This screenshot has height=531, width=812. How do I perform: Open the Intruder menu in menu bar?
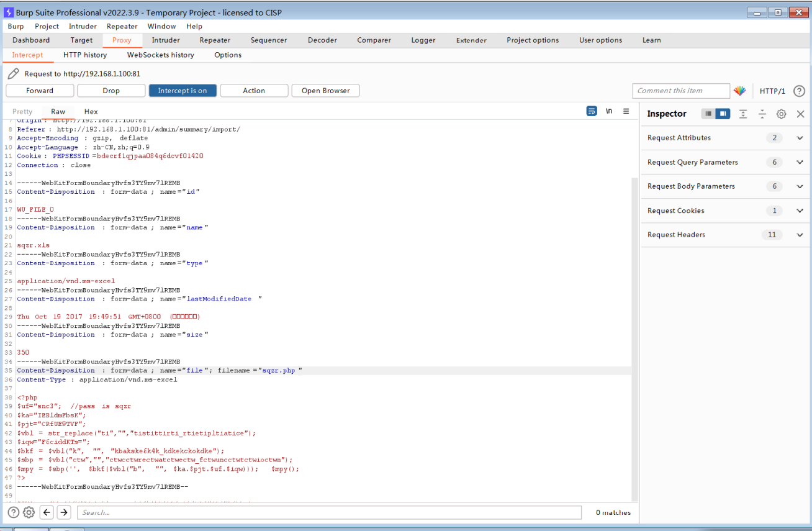(x=83, y=26)
